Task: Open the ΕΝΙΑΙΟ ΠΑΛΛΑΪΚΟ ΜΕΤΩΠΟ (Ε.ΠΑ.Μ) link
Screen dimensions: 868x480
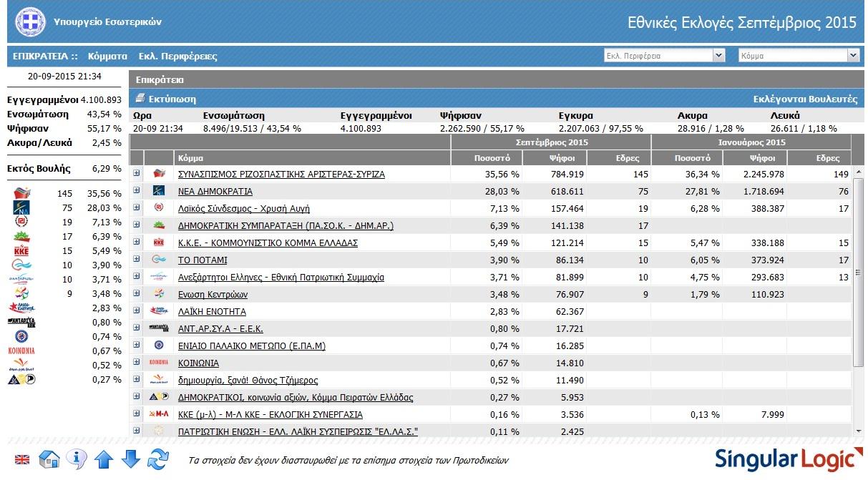Action: pos(251,346)
